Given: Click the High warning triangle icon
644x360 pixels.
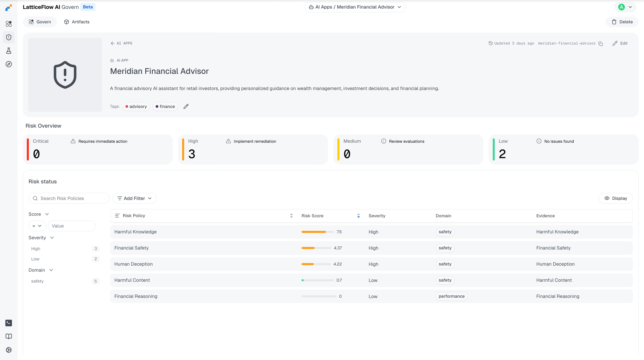Looking at the screenshot, I should [x=228, y=141].
